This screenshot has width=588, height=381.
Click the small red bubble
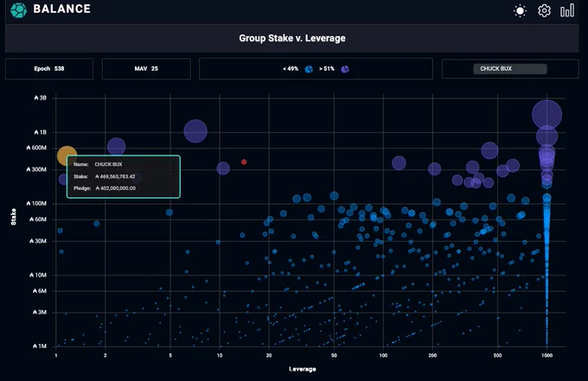(244, 162)
